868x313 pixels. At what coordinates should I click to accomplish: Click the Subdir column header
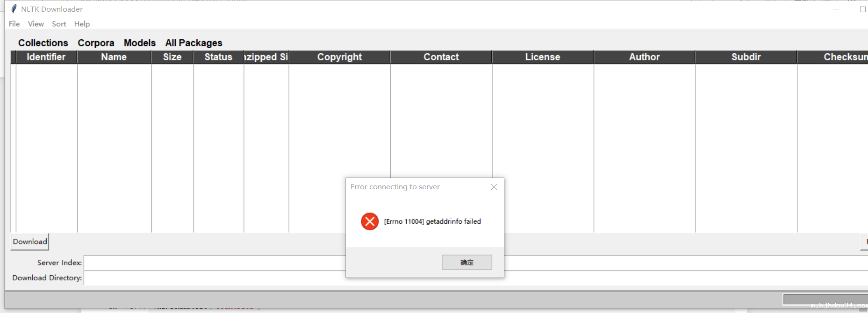tap(746, 57)
